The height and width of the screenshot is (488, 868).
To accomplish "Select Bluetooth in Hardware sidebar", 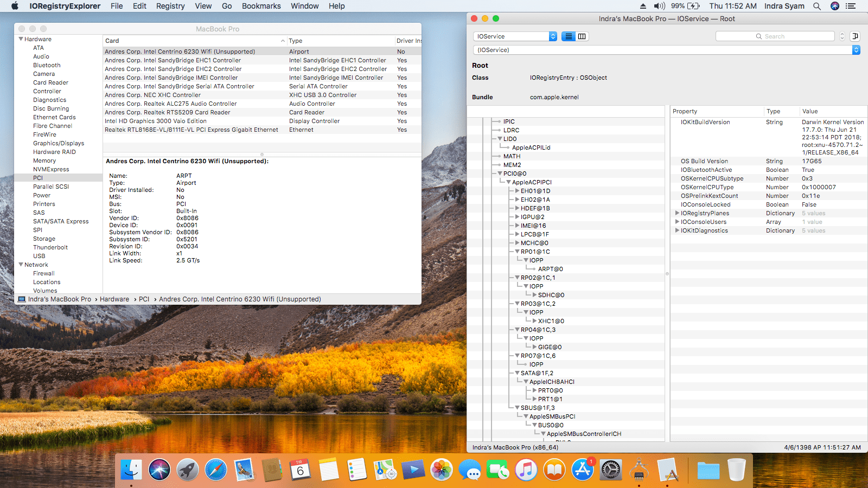I will tap(47, 65).
